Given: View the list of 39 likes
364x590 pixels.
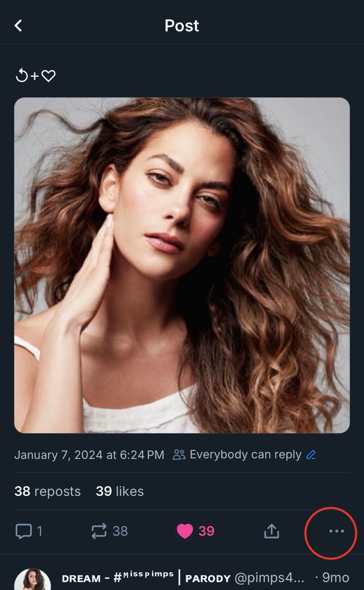Looking at the screenshot, I should pos(120,491).
